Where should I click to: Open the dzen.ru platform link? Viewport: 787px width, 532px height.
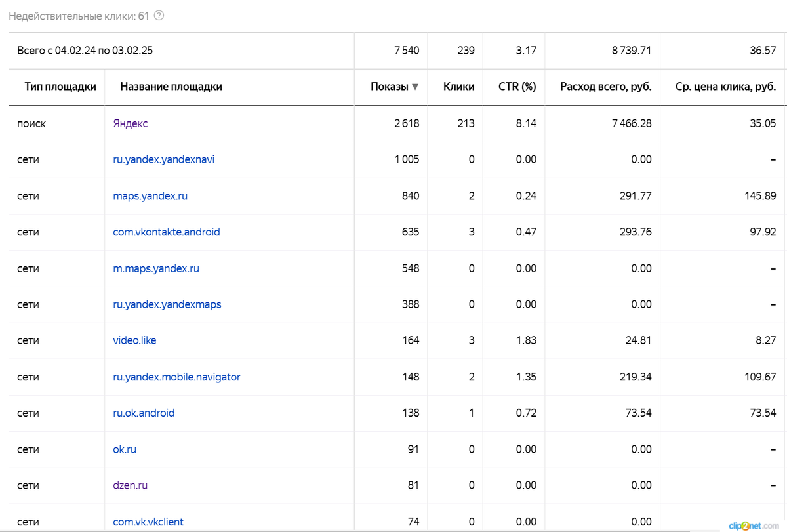click(x=130, y=486)
